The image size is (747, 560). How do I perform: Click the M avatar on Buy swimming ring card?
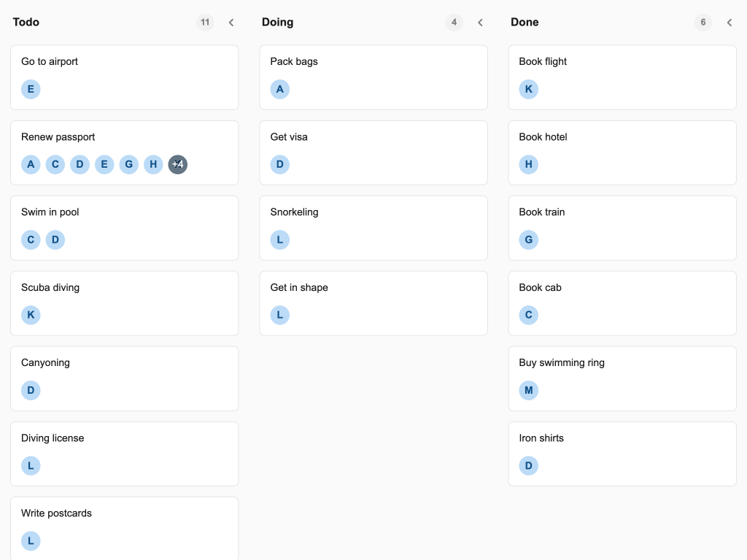click(x=529, y=390)
